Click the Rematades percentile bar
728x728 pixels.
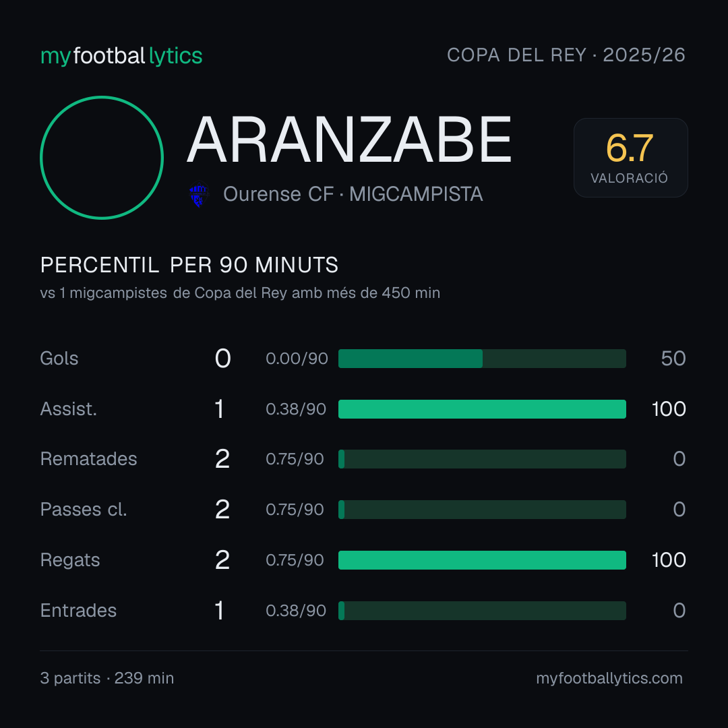pos(482,459)
